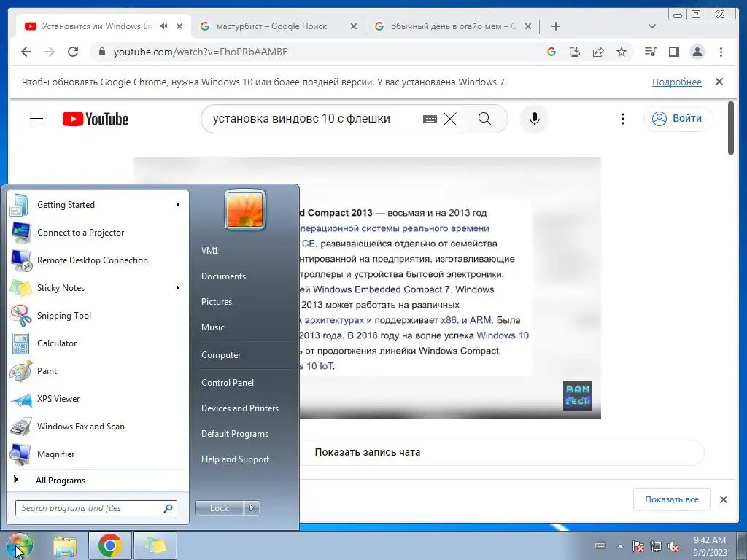Click the forward navigation arrow
The height and width of the screenshot is (560, 747).
(x=50, y=52)
